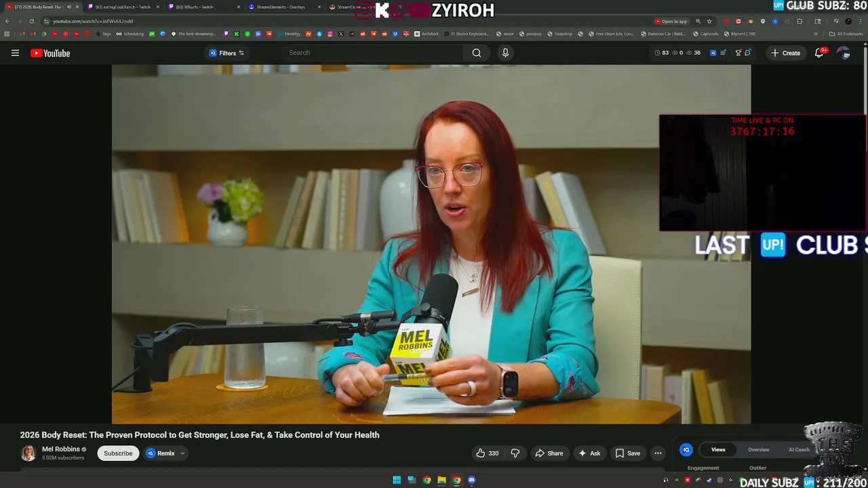The image size is (868, 488).
Task: Click the Ask button
Action: click(589, 453)
